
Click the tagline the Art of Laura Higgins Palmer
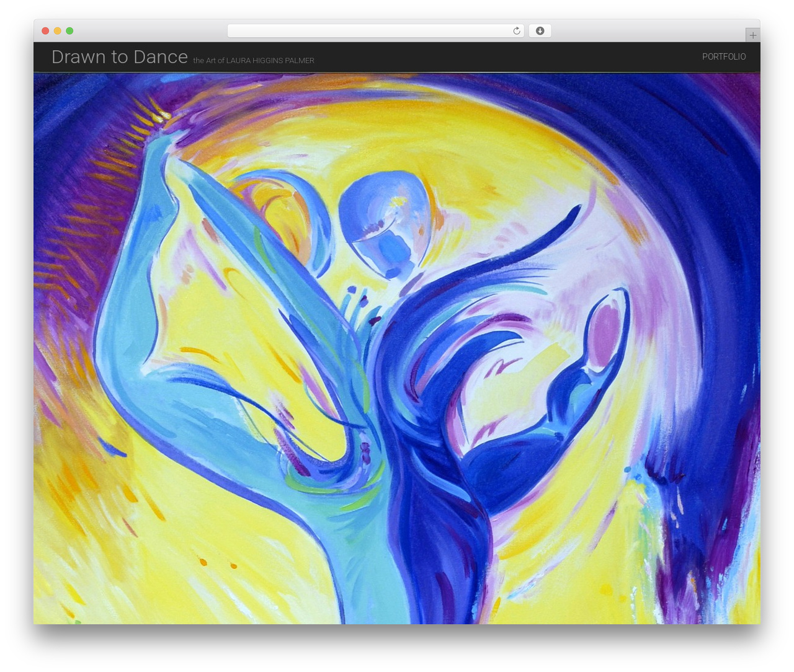[254, 61]
